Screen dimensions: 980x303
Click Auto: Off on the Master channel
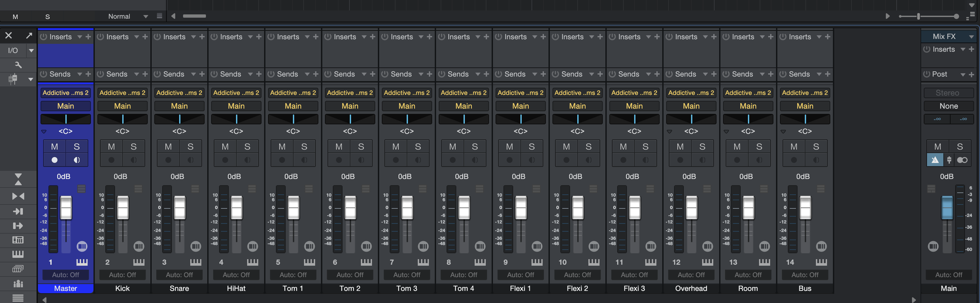[x=65, y=275]
